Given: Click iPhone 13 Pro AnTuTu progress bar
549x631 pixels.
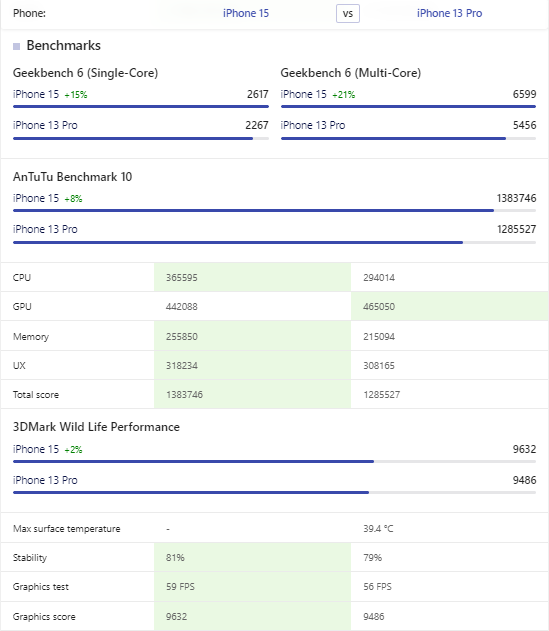Looking at the screenshot, I should click(274, 242).
